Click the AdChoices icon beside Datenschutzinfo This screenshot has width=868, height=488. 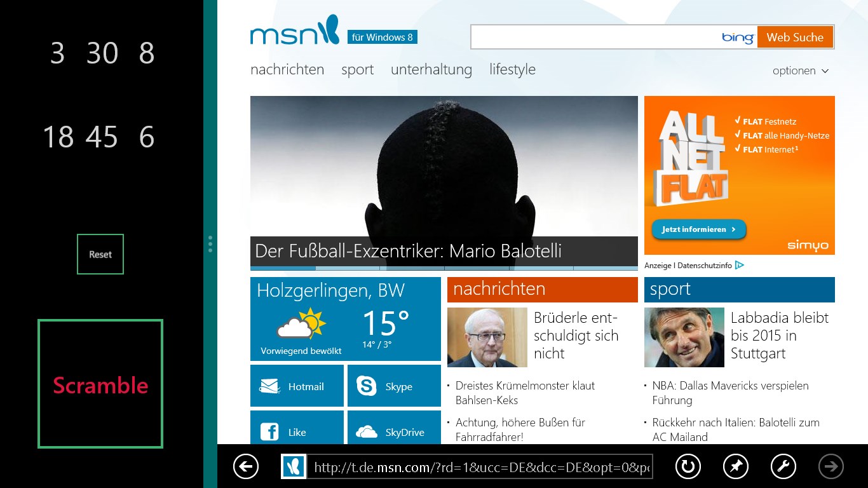click(740, 265)
